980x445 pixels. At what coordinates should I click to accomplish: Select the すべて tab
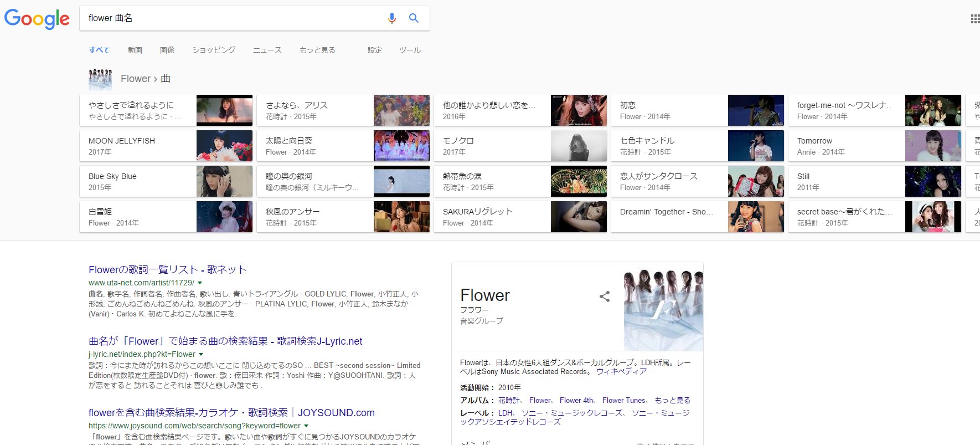pos(100,50)
